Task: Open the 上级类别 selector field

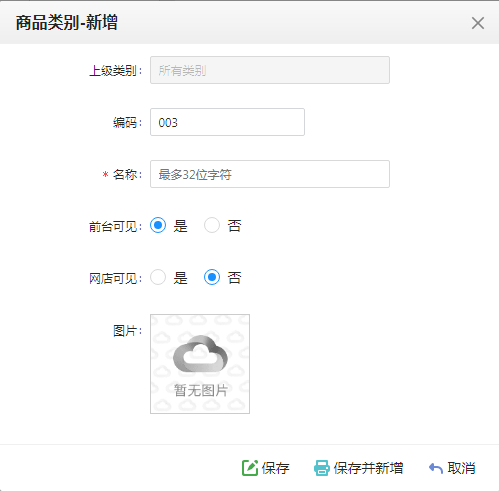Action: [x=270, y=70]
